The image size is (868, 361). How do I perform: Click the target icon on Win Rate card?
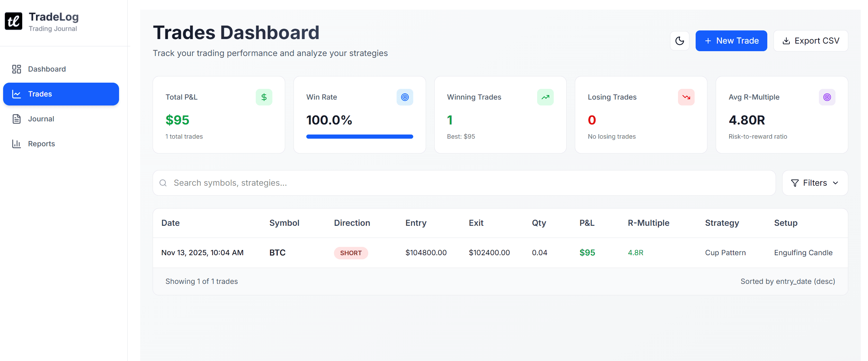pos(405,97)
